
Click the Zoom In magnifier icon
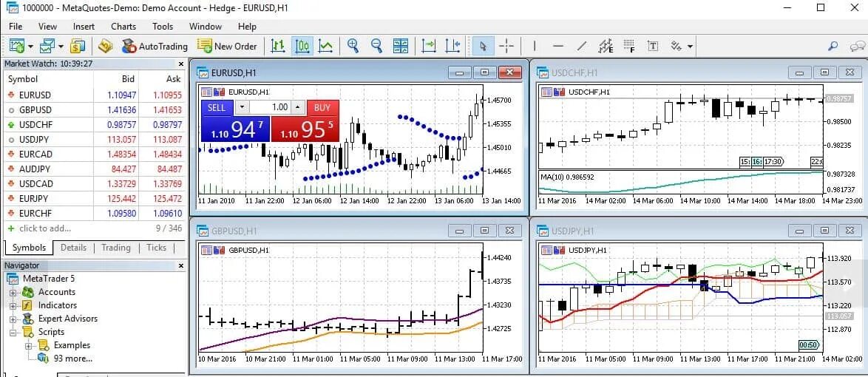[x=353, y=46]
